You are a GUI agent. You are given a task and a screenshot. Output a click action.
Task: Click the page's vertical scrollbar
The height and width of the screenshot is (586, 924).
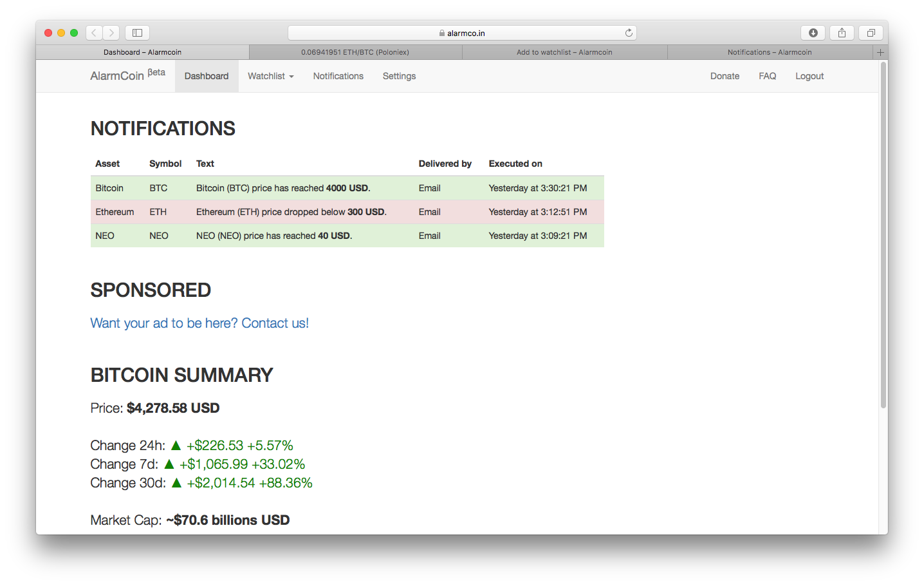(x=883, y=235)
